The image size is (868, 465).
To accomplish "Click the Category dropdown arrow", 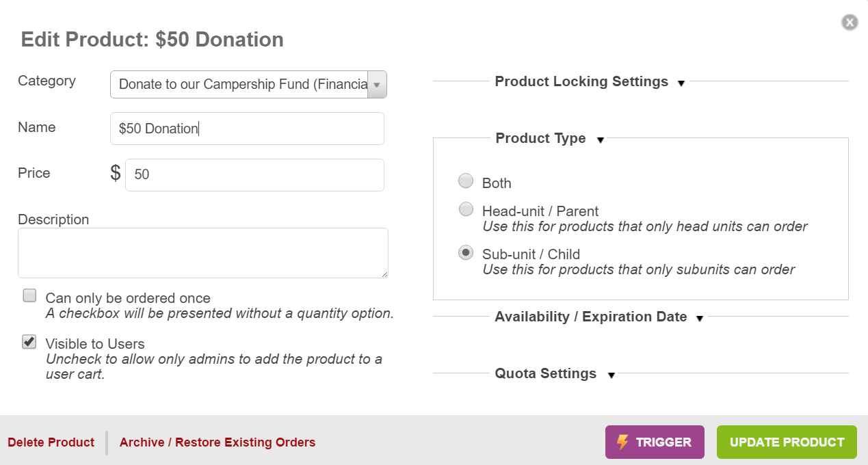I will tap(377, 85).
